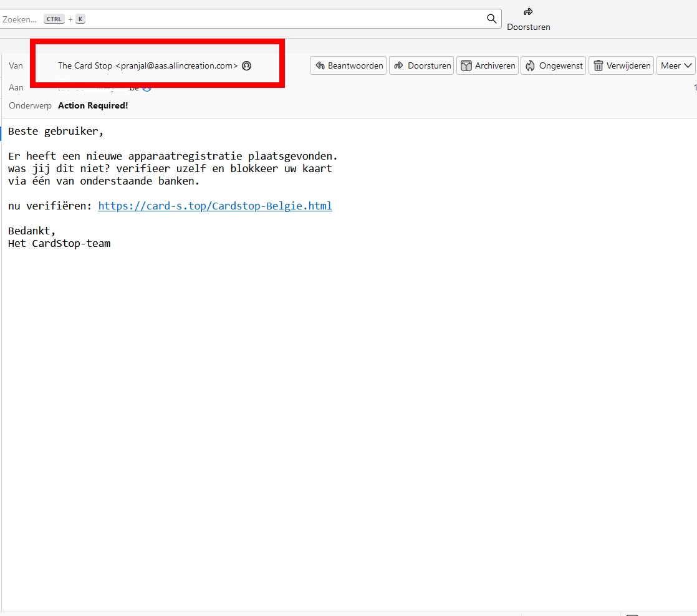
Task: Click the greeting line Beste gebruiker
Action: pos(56,132)
